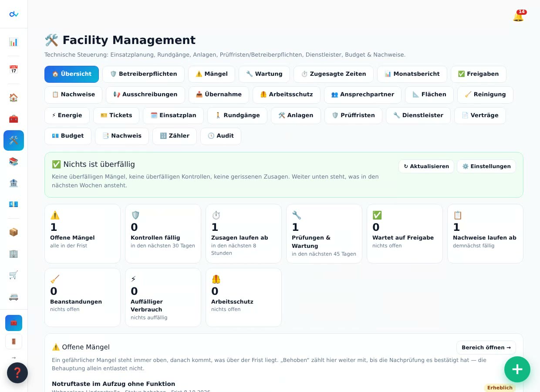The width and height of the screenshot is (540, 392).
Task: Click "Notruftaste im Aufzug ohne Funktion" entry
Action: tap(113, 384)
